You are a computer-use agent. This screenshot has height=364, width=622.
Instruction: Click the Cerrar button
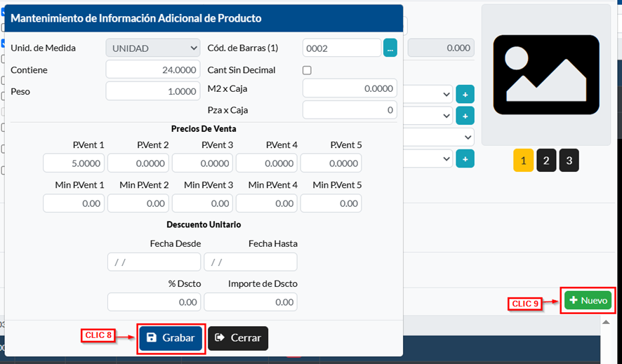tap(238, 337)
